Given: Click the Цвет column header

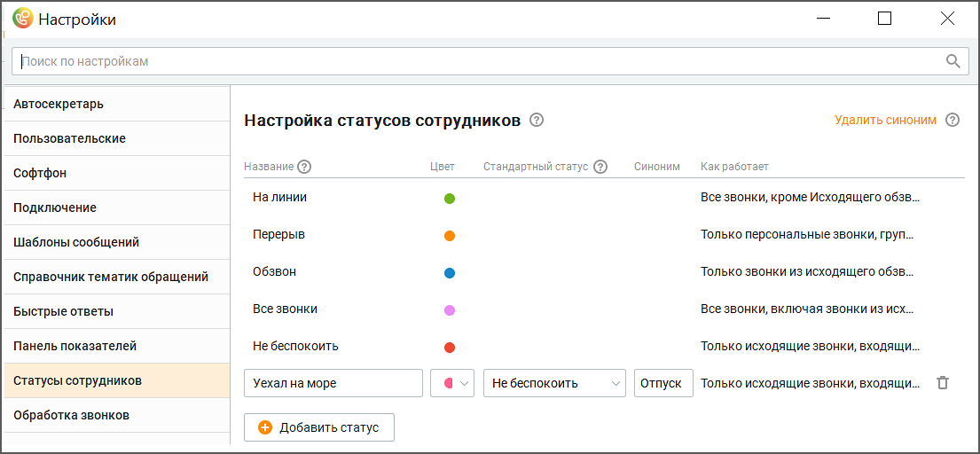Looking at the screenshot, I should 443,167.
